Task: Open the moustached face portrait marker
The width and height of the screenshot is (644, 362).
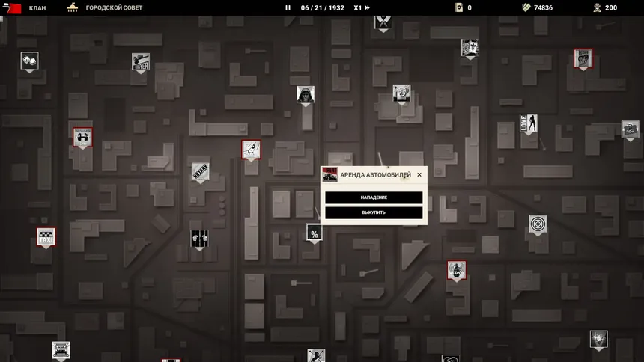Action: [x=470, y=48]
